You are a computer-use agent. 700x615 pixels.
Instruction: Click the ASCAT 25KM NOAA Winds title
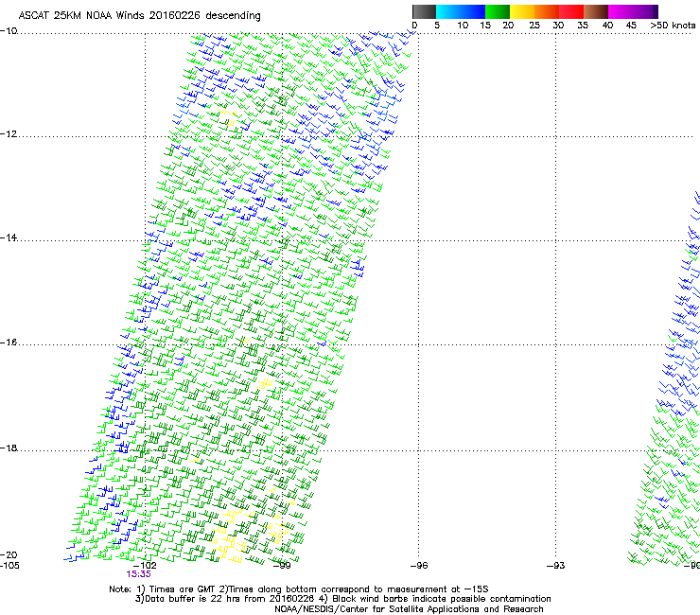(139, 16)
